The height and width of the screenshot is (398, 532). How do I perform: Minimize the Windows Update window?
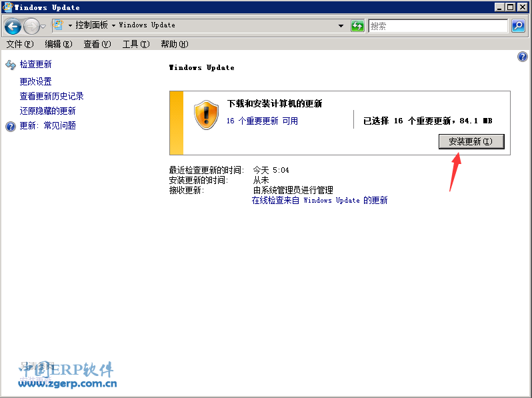pyautogui.click(x=499, y=7)
